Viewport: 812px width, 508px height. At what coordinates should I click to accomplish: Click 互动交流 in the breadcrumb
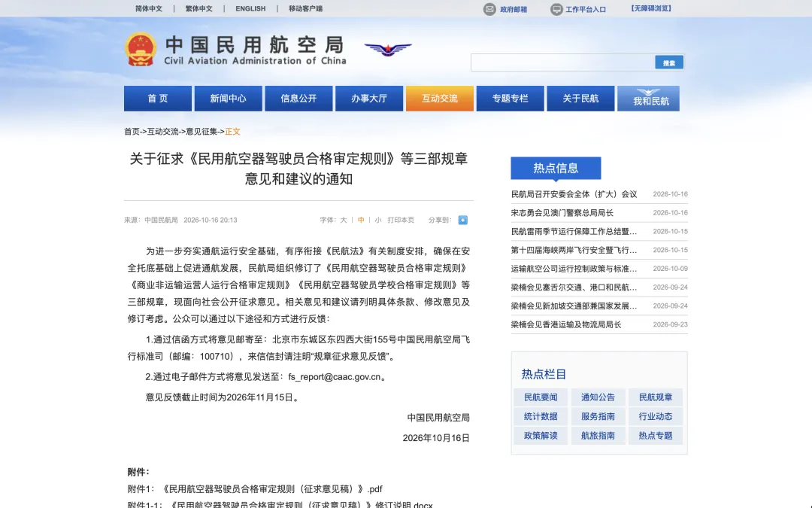coord(162,132)
